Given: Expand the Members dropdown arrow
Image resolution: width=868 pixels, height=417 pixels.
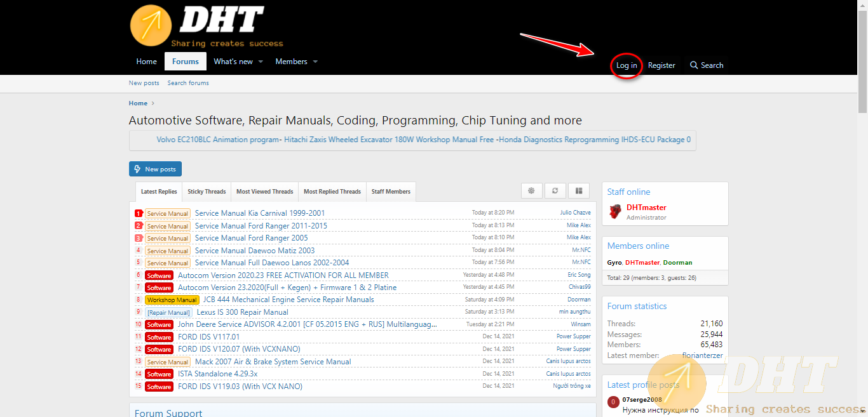Looking at the screenshot, I should pyautogui.click(x=315, y=62).
